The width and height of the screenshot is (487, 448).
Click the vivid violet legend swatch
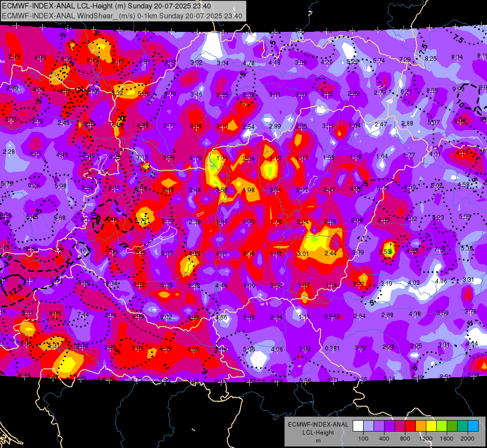click(x=389, y=426)
